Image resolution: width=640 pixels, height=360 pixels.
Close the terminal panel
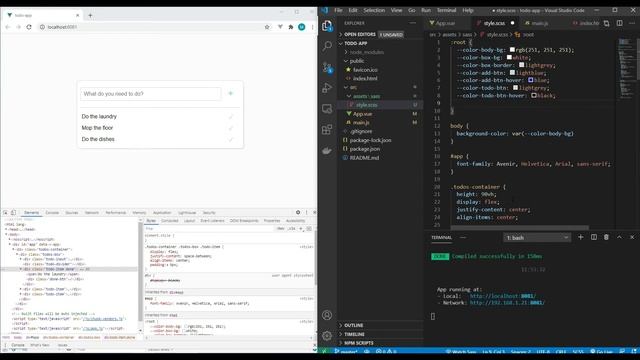coord(632,237)
